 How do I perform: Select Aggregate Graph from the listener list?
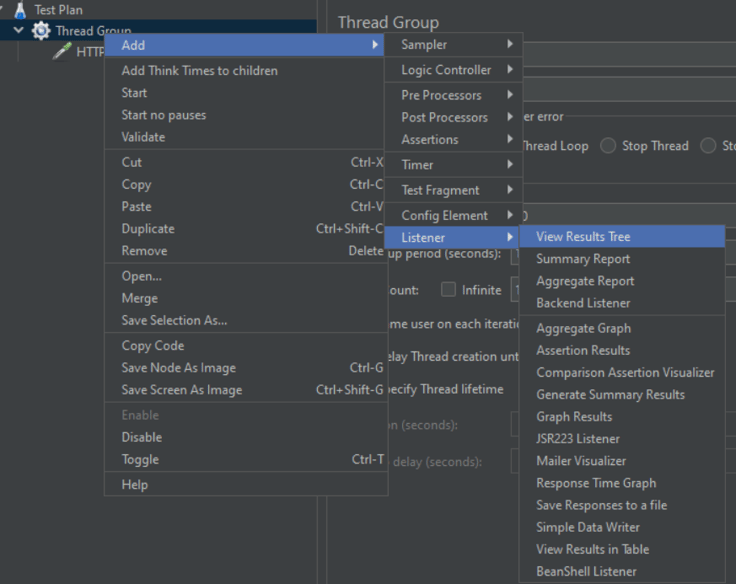click(583, 328)
